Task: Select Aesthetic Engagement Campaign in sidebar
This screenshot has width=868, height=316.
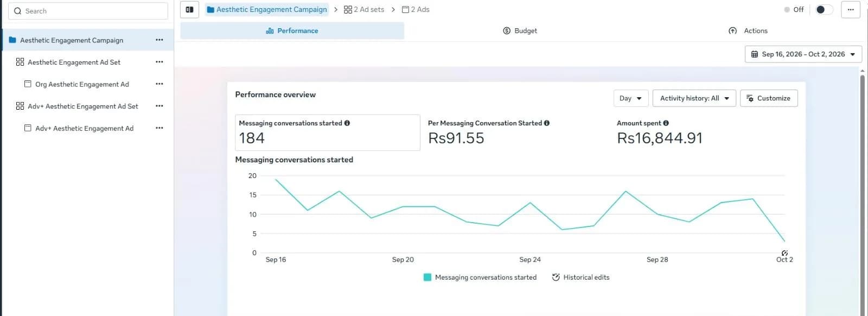Action: pos(72,40)
